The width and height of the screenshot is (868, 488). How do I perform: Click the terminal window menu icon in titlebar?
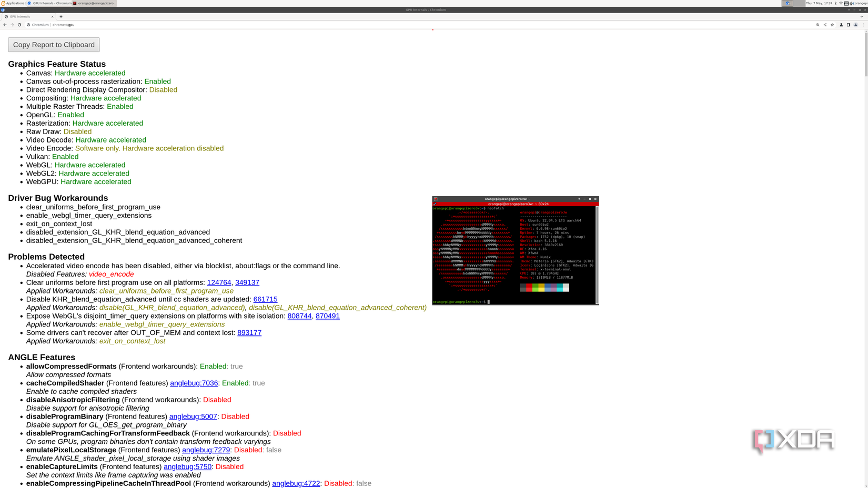coord(436,199)
